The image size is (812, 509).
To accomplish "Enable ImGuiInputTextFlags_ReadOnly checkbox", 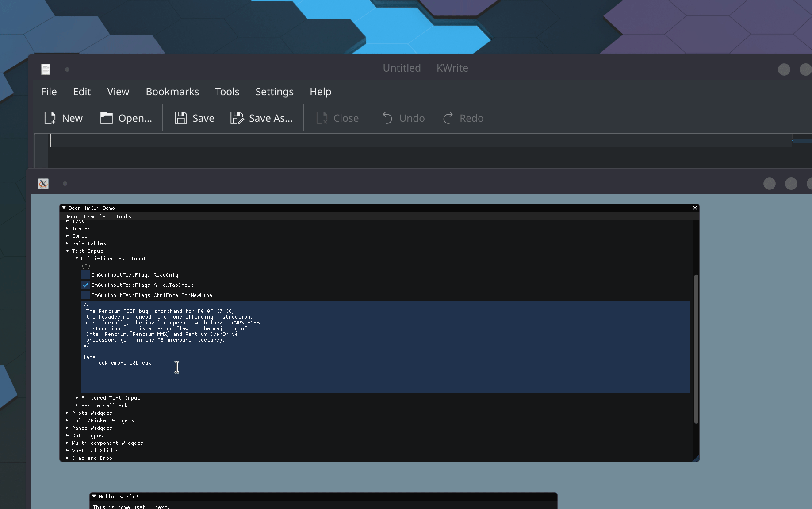I will pos(85,275).
